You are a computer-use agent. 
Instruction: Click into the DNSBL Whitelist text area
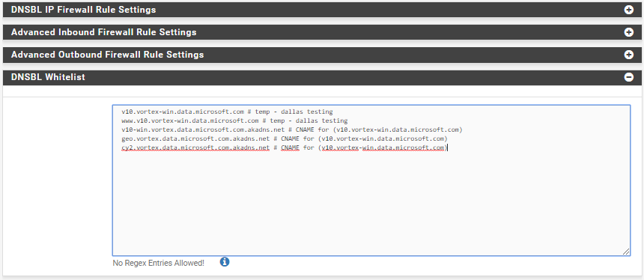[x=371, y=180]
